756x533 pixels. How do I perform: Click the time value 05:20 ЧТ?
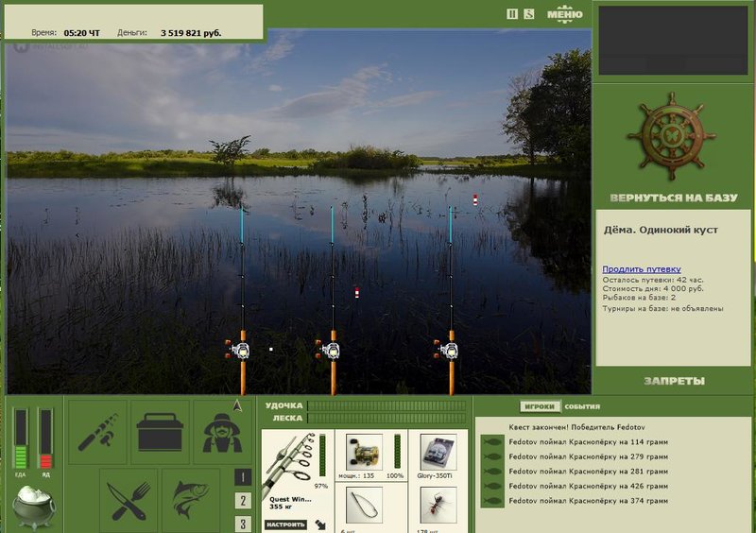point(82,33)
